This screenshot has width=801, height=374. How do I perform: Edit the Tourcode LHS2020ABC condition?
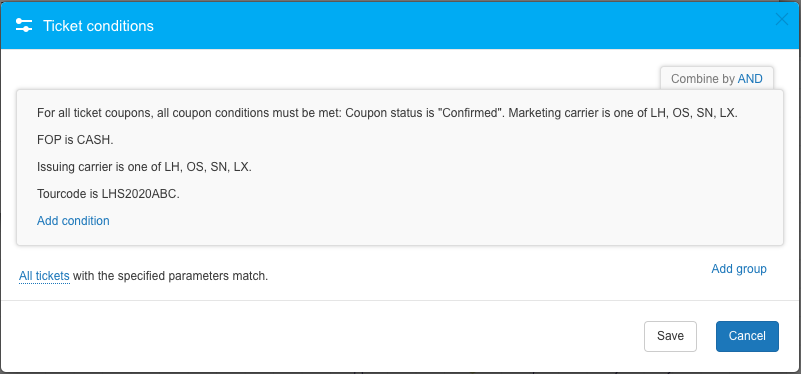pyautogui.click(x=108, y=194)
